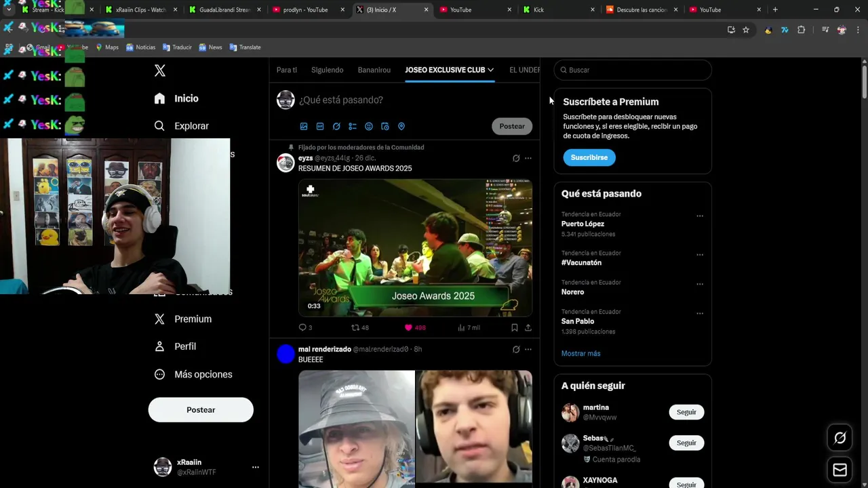Open the emoji picker in composer

click(369, 126)
